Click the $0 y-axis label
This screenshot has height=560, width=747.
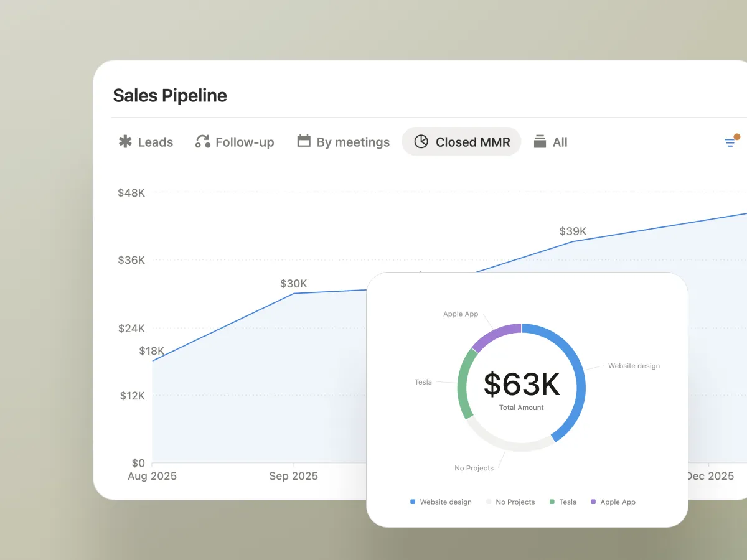(x=138, y=463)
